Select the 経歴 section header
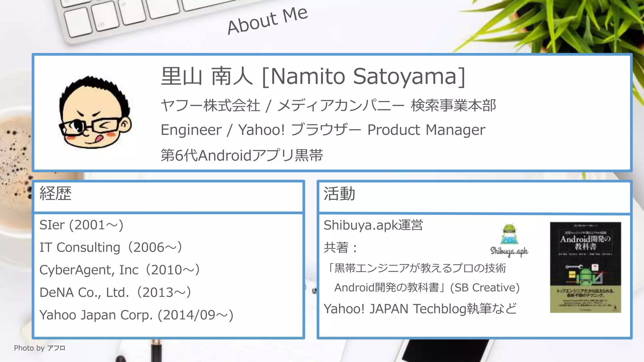Viewport: 644px width, 362px height. [56, 194]
